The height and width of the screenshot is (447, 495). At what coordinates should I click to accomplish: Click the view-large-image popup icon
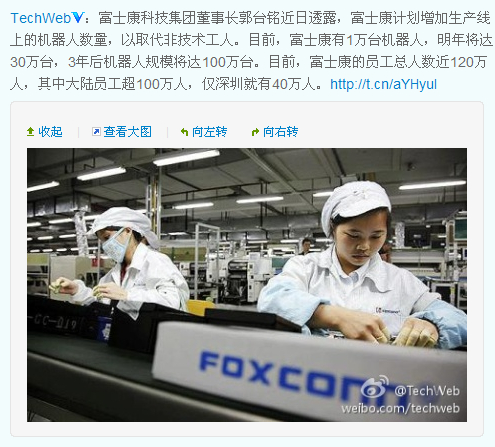coord(96,132)
